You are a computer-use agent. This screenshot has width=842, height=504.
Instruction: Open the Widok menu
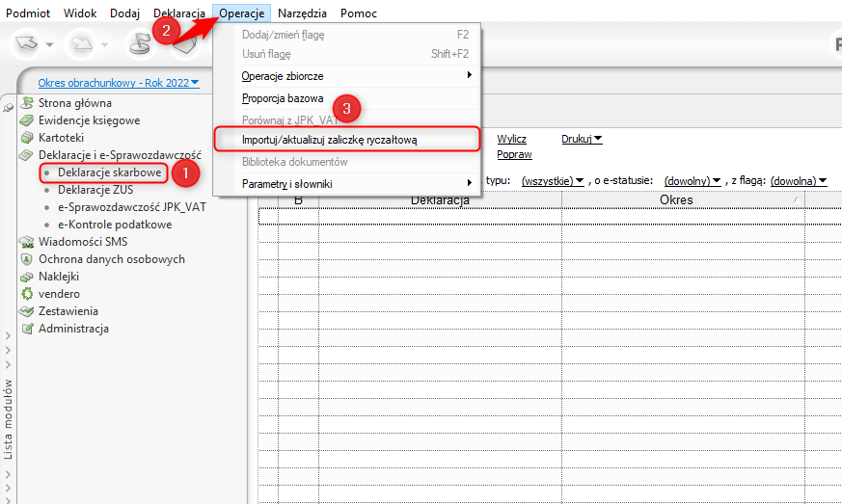pos(80,13)
